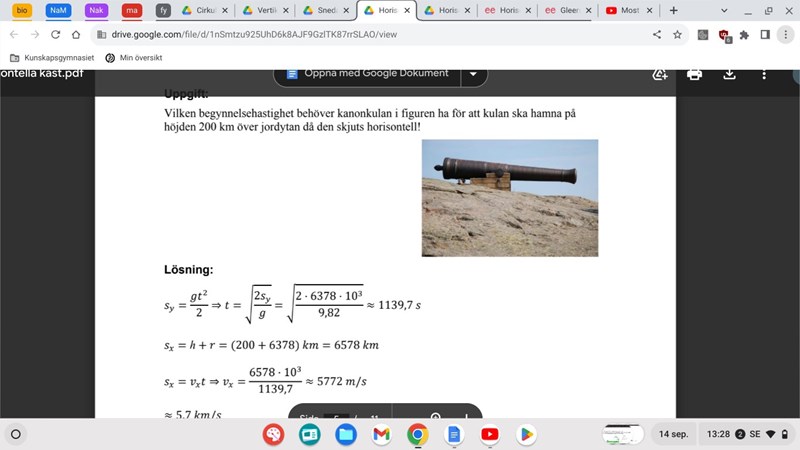The image size is (800, 450).
Task: Expand the 'NaM' tab group
Action: coord(59,10)
